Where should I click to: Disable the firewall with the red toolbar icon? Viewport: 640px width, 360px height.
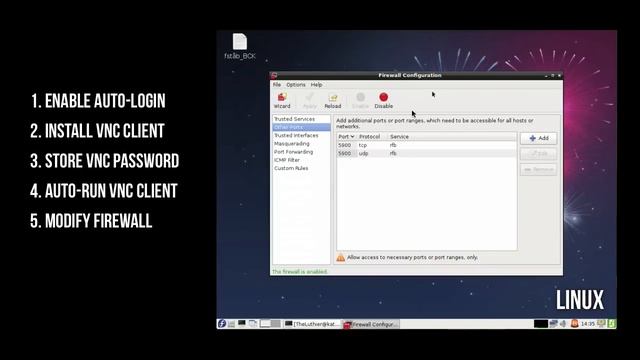[x=384, y=100]
